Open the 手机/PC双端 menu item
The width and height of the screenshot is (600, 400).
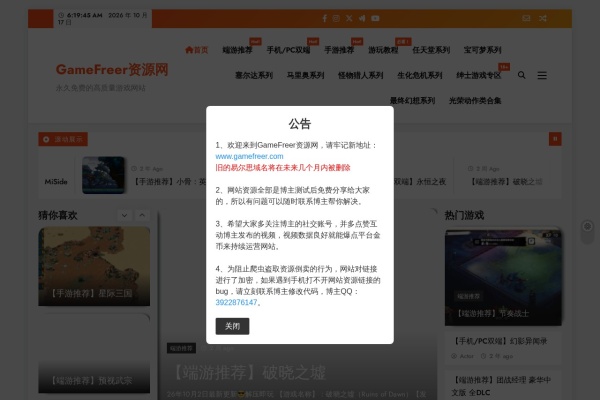tap(288, 50)
